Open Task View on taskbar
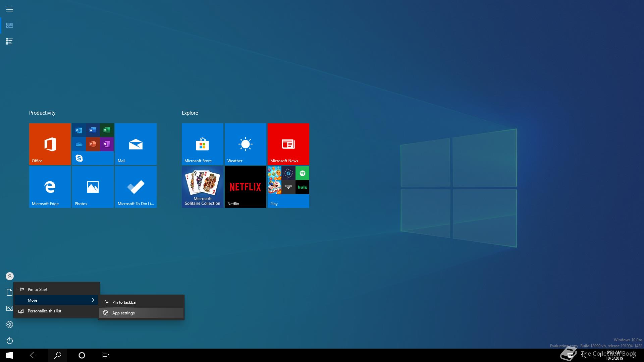This screenshot has width=644, height=362. tap(106, 355)
